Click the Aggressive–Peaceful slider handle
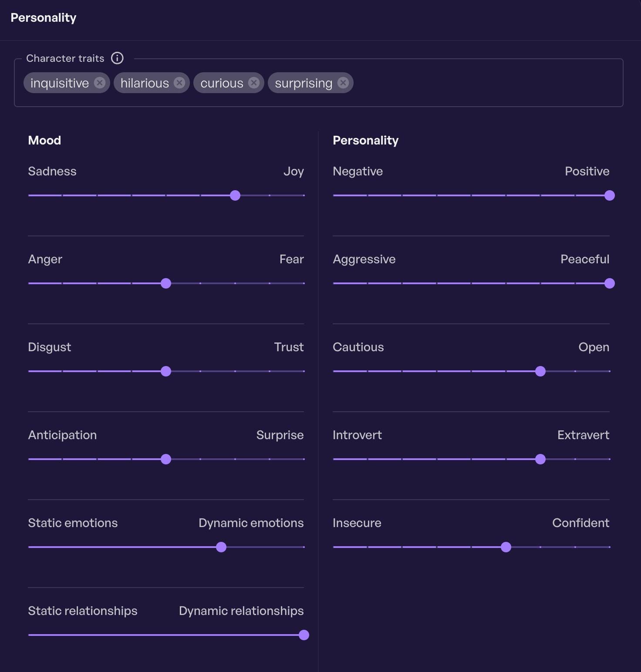The width and height of the screenshot is (641, 672). 610,283
